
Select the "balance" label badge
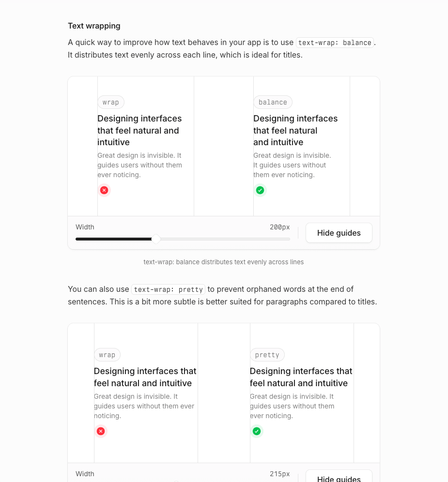[273, 102]
